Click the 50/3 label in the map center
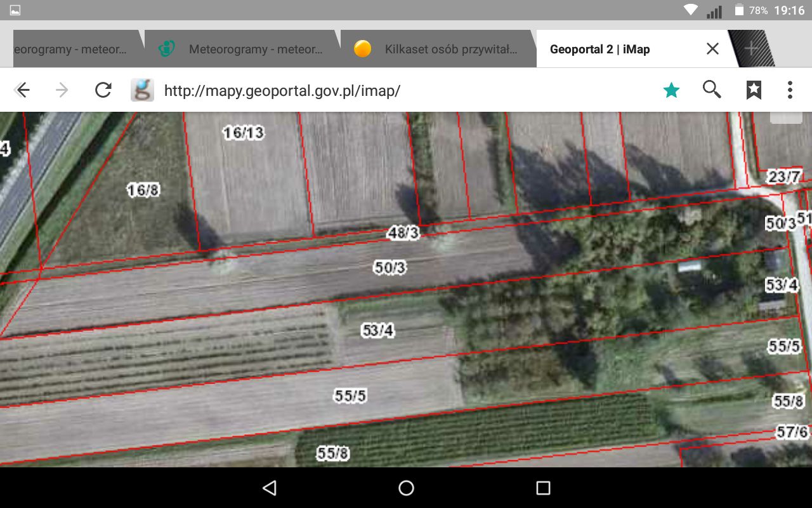 click(x=390, y=268)
